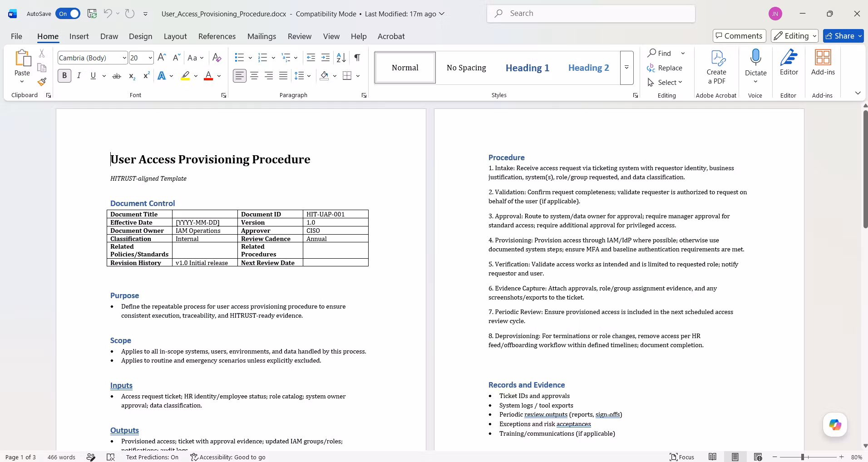This screenshot has width=868, height=462.
Task: Switch to the Design tab
Action: point(140,36)
